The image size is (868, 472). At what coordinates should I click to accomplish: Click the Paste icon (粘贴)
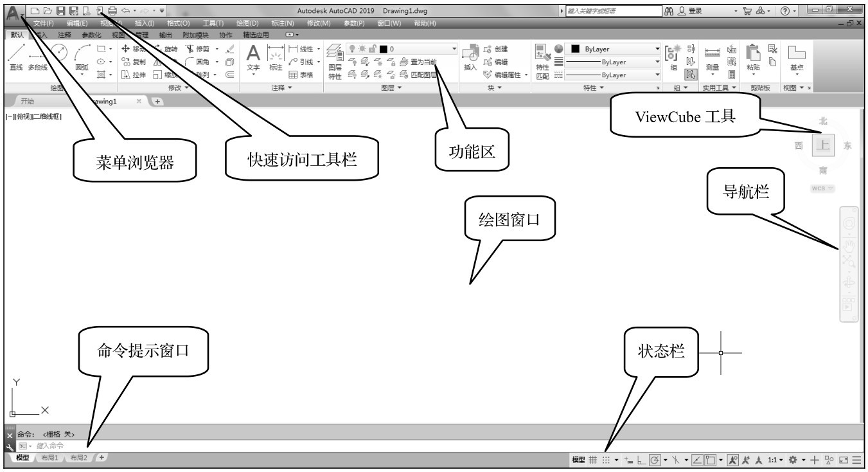click(753, 58)
